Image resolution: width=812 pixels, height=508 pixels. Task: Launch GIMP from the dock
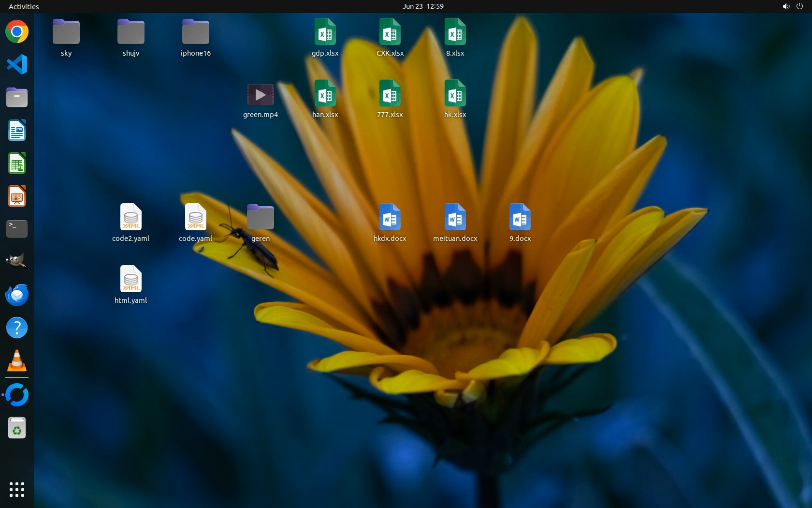click(x=17, y=262)
